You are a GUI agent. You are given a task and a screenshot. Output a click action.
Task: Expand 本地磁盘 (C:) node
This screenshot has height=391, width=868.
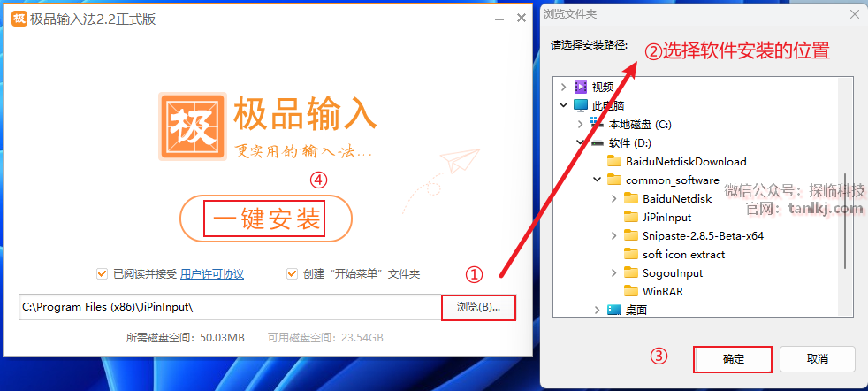coord(580,124)
